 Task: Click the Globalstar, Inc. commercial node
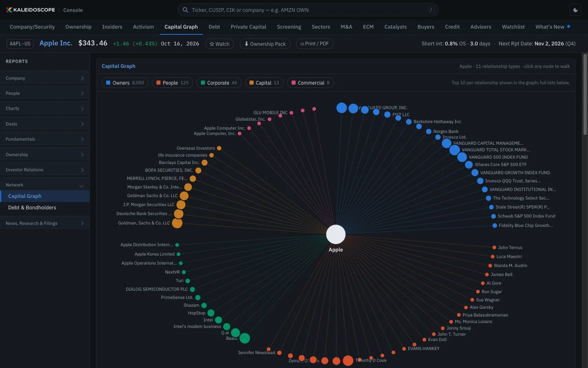tap(269, 119)
